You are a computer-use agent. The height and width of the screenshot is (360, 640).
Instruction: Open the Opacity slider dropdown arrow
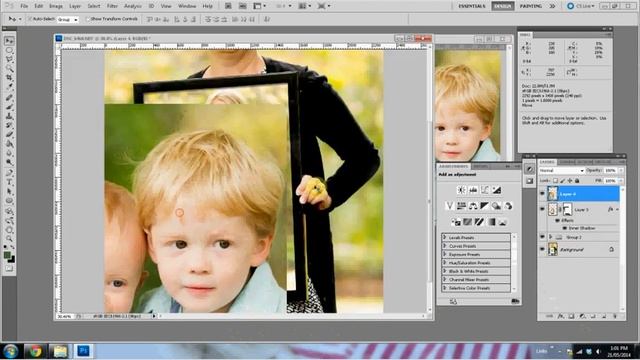point(621,171)
